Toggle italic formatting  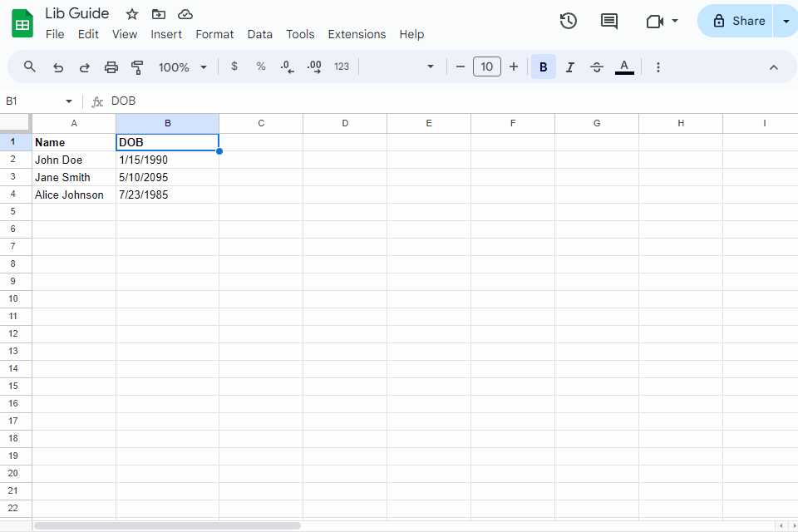[570, 67]
